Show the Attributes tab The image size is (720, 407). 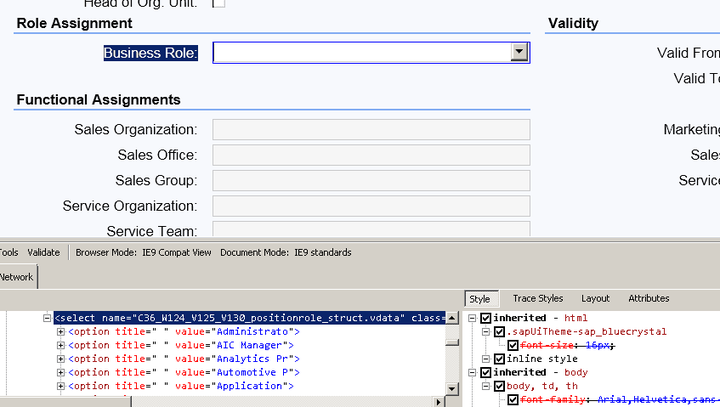tap(648, 298)
